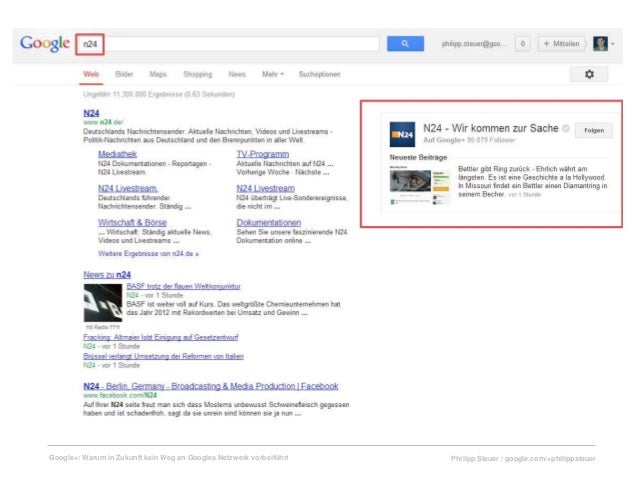Image resolution: width=638 pixels, height=479 pixels.
Task: Click the Google logo
Action: (45, 43)
